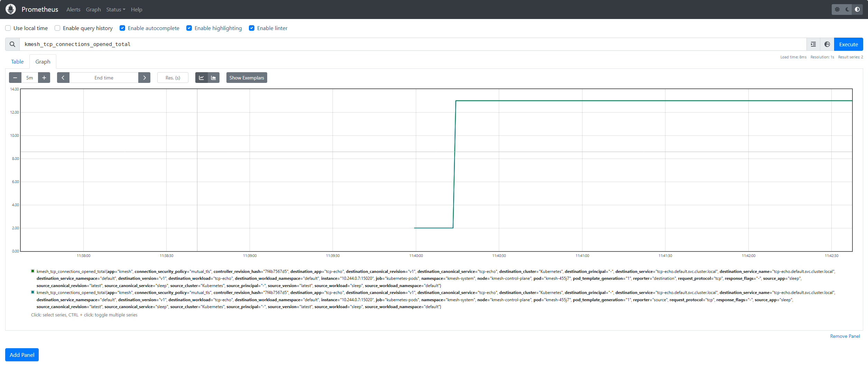Select the light theme gear icon
The width and height of the screenshot is (868, 371).
[837, 9]
